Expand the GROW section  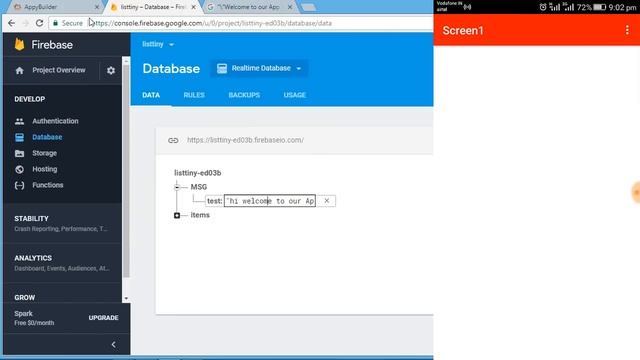(24, 298)
